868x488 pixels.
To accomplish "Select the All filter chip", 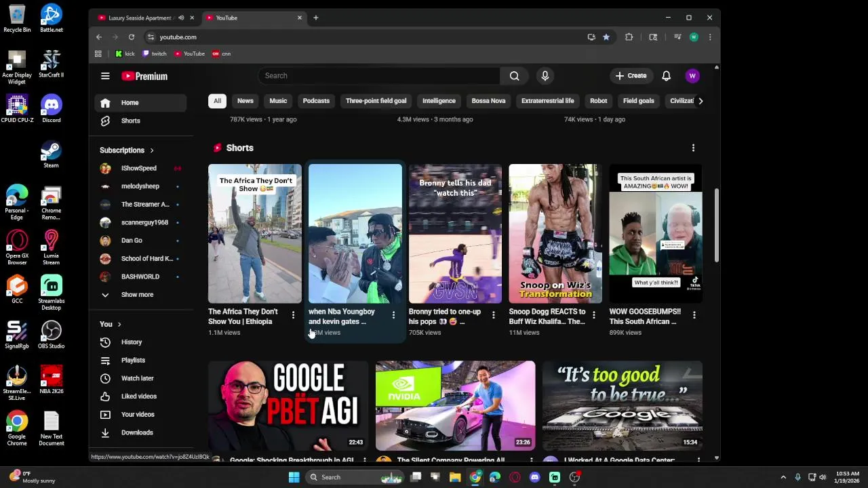I will 217,101.
